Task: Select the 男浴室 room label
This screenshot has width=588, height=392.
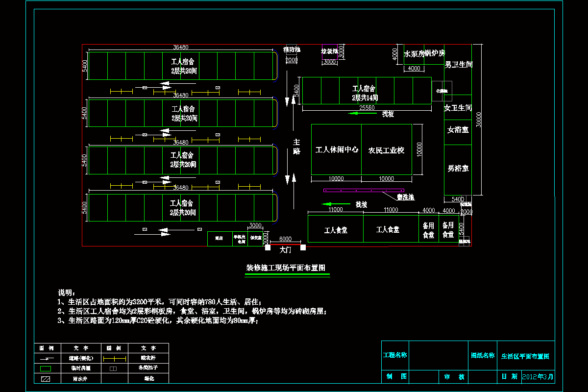Action: tap(458, 168)
